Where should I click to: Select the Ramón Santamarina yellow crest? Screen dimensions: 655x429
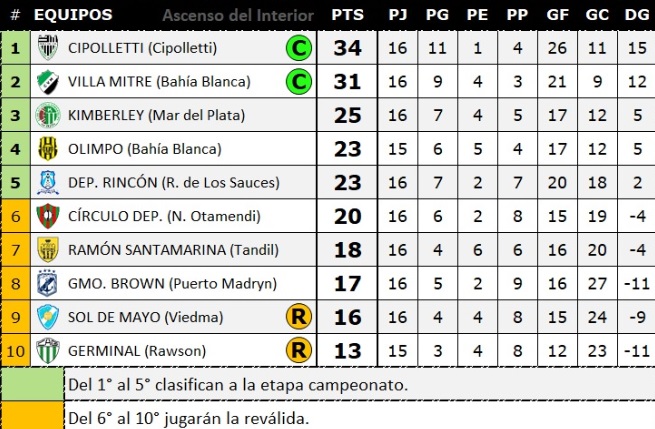click(48, 249)
